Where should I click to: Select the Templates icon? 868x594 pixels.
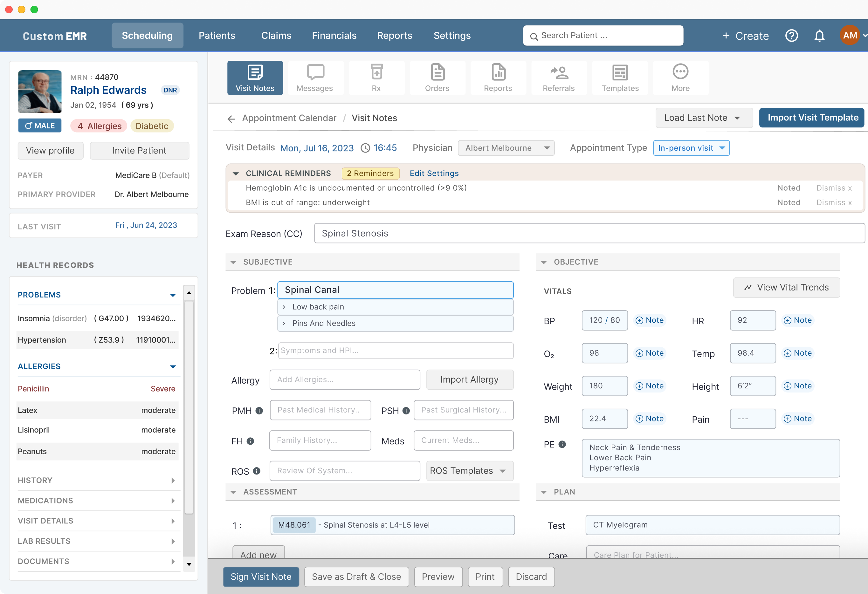click(620, 77)
